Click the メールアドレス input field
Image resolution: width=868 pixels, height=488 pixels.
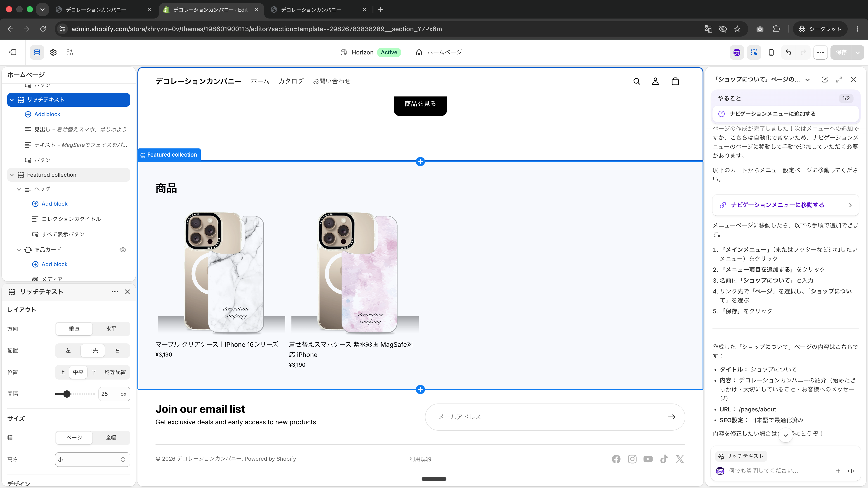[x=555, y=417]
